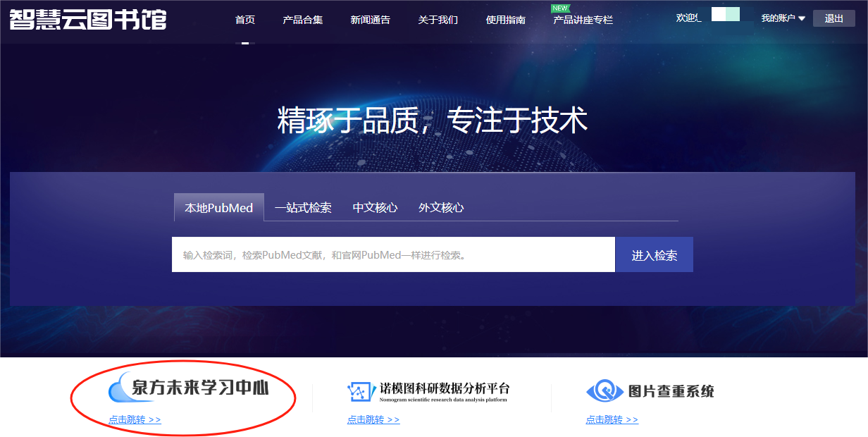Image resolution: width=868 pixels, height=437 pixels.
Task: Go to 新闻通告 page
Action: coord(370,20)
